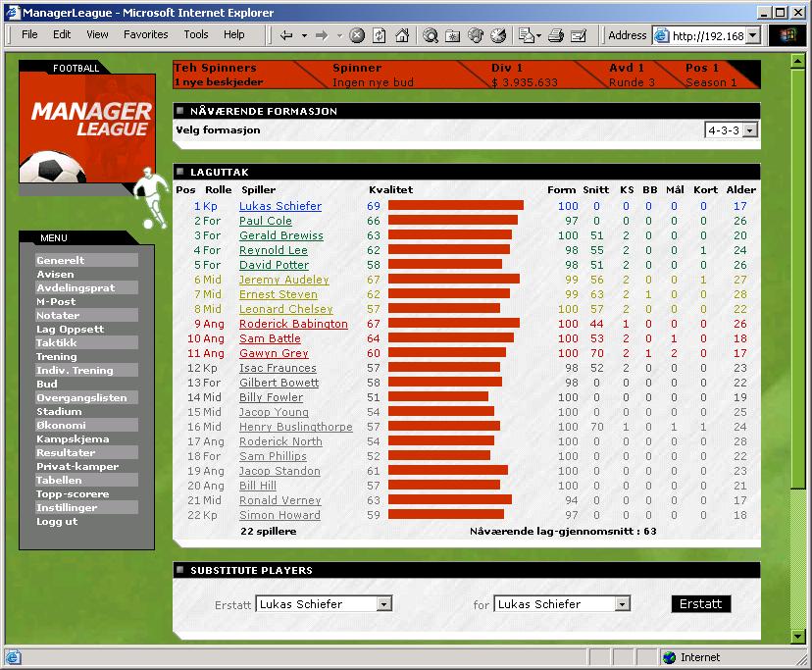Click the page scrollbar up arrow
This screenshot has width=812, height=670.
click(x=797, y=62)
